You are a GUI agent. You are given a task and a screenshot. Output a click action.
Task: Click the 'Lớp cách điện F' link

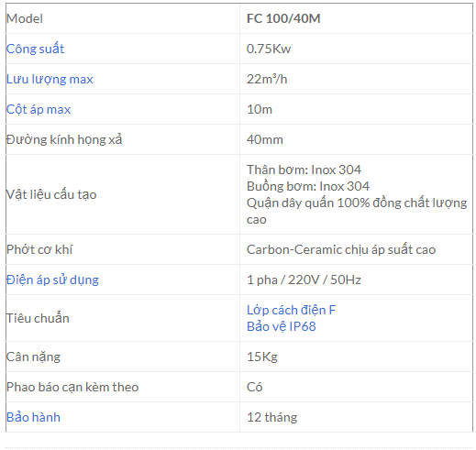pos(291,310)
